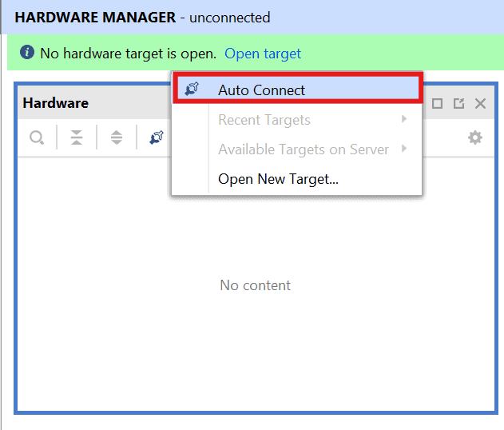Expand Available Targets on Server arrow
This screenshot has width=504, height=430.
(x=404, y=149)
